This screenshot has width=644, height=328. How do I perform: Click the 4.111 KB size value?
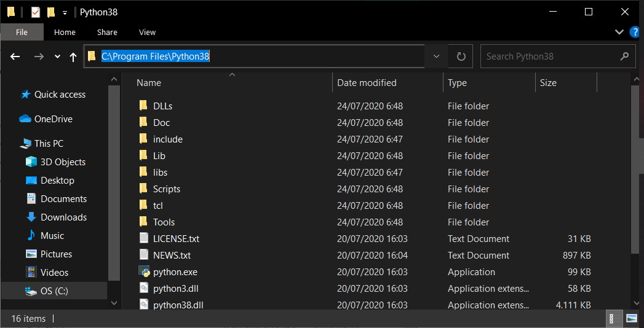coord(573,305)
